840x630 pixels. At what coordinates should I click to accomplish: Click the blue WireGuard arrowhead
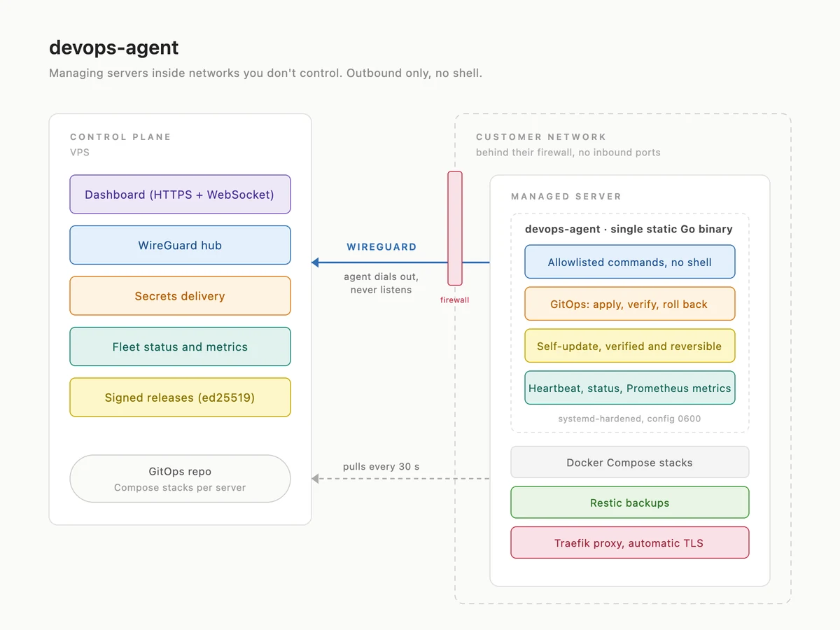[316, 262]
